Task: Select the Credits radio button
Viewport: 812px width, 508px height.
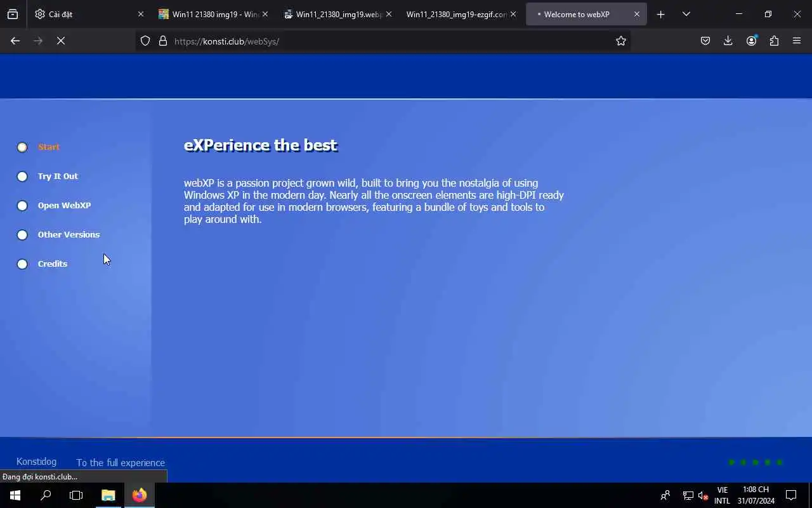Action: point(22,264)
